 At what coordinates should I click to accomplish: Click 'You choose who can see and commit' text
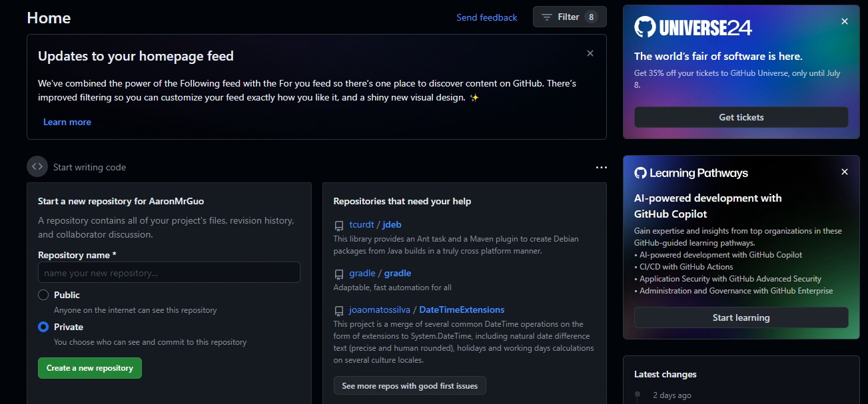pos(151,342)
